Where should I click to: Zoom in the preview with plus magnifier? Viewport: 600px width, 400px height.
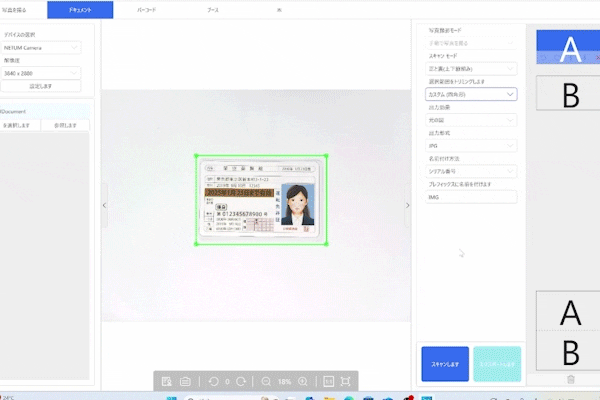[x=303, y=382]
